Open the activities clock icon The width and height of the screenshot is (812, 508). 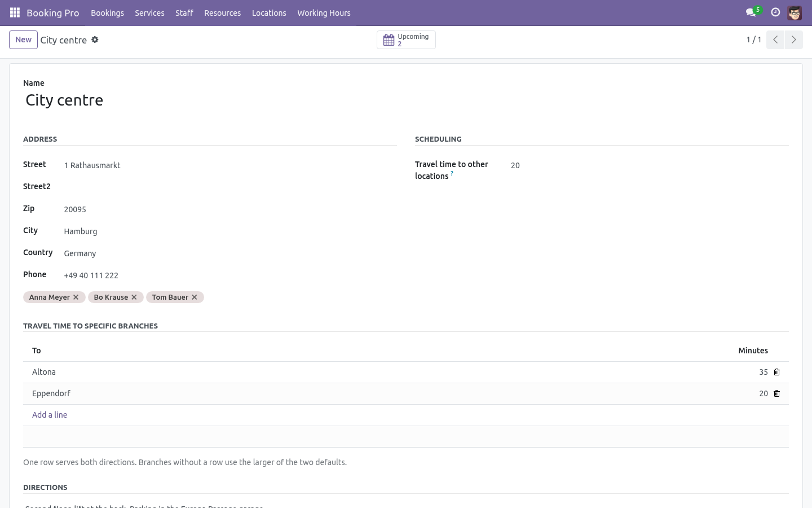(775, 12)
